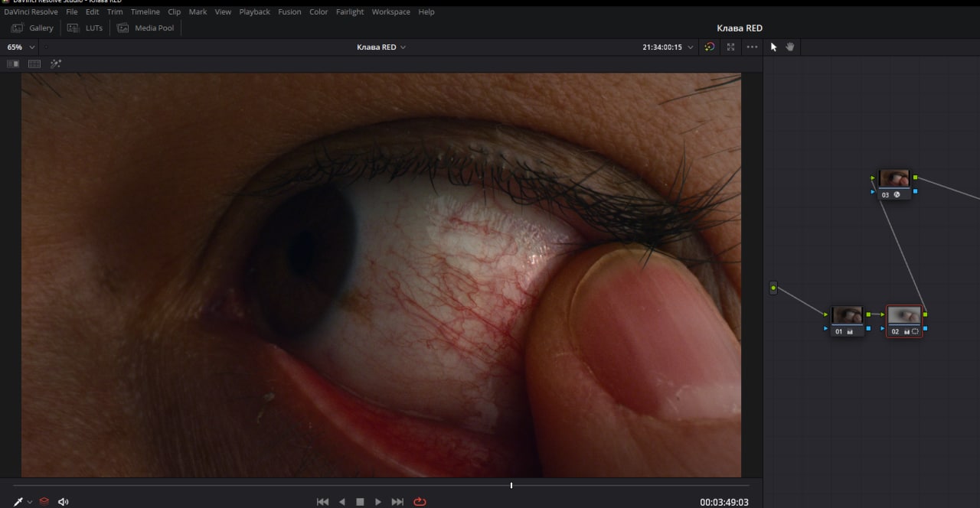Click node 01 green RGB input

coord(826,314)
